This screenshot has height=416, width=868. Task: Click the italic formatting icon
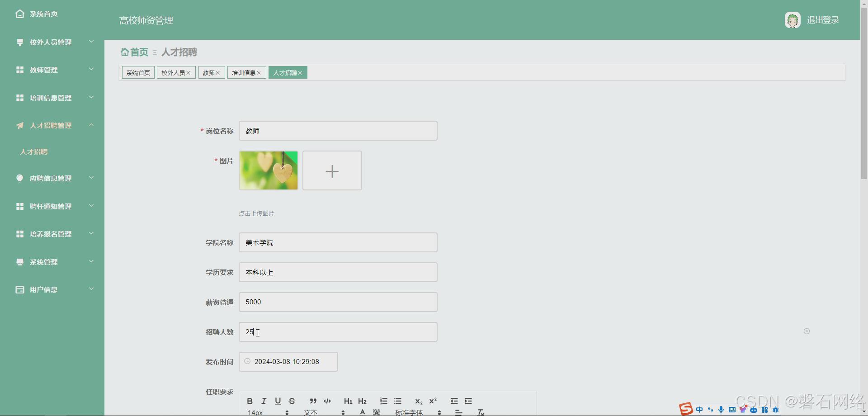[x=264, y=401]
